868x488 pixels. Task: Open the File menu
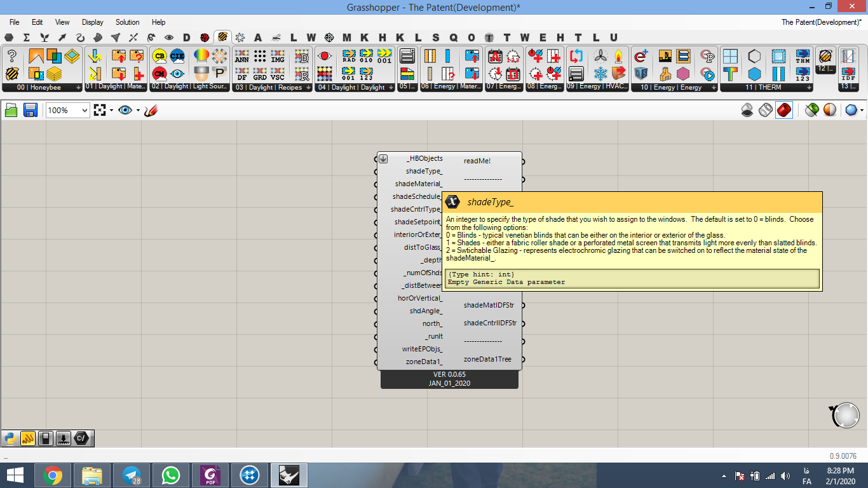(13, 22)
